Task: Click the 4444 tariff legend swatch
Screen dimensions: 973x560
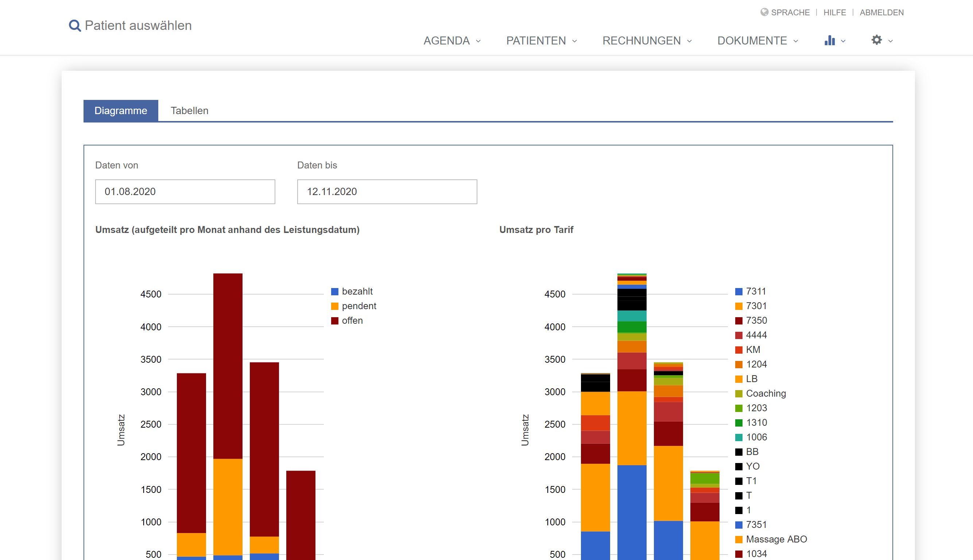Action: point(739,335)
